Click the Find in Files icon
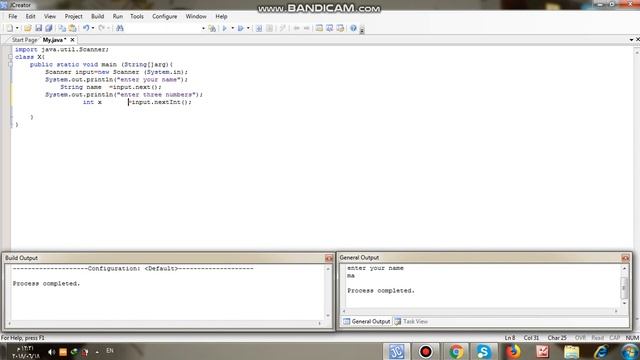The height and width of the screenshot is (360, 640). tap(212, 28)
